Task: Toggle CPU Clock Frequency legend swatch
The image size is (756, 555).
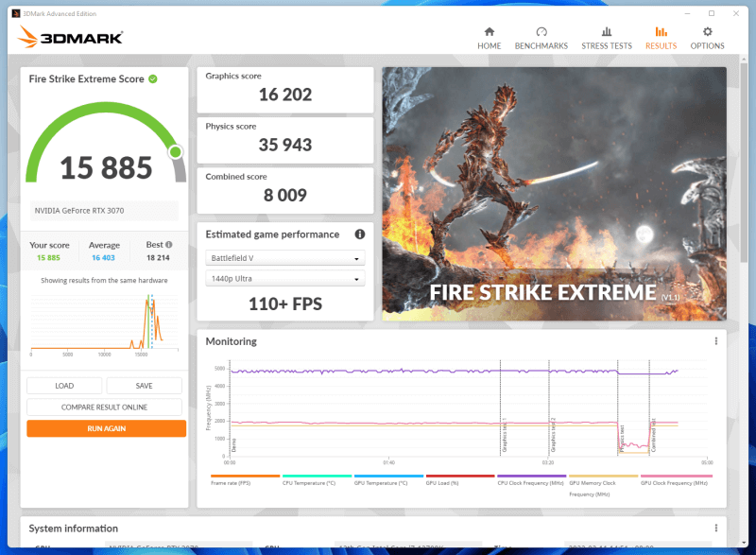Action: (x=531, y=476)
